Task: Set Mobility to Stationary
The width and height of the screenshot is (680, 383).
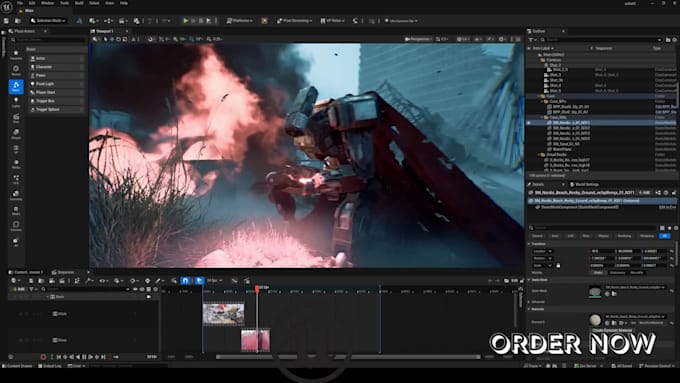Action: tap(617, 272)
